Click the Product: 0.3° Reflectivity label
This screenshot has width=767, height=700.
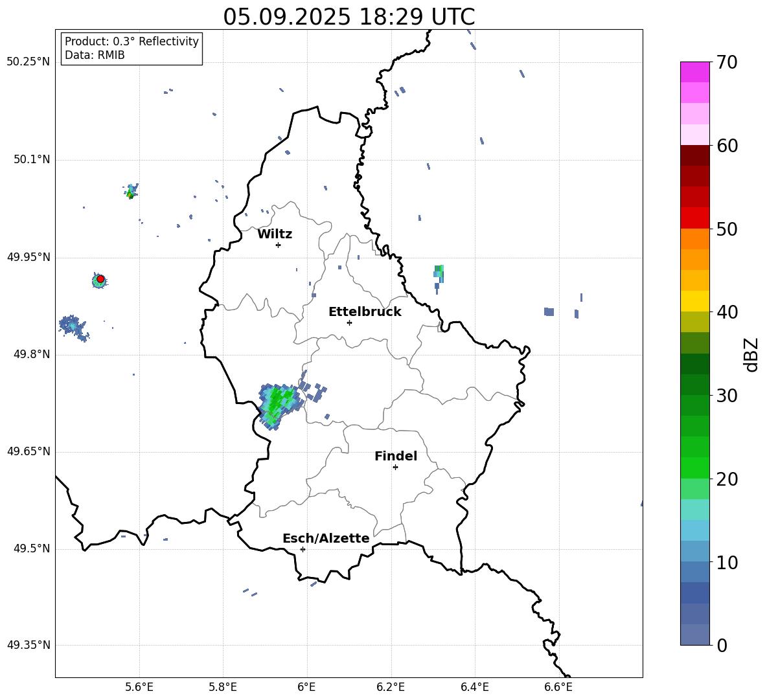pos(132,41)
